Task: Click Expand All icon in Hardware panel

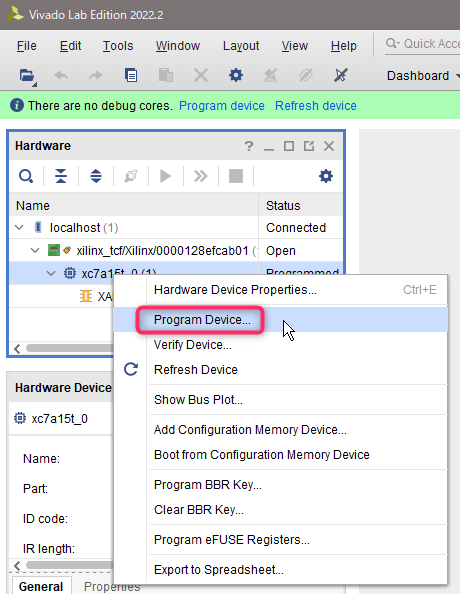Action: click(96, 176)
